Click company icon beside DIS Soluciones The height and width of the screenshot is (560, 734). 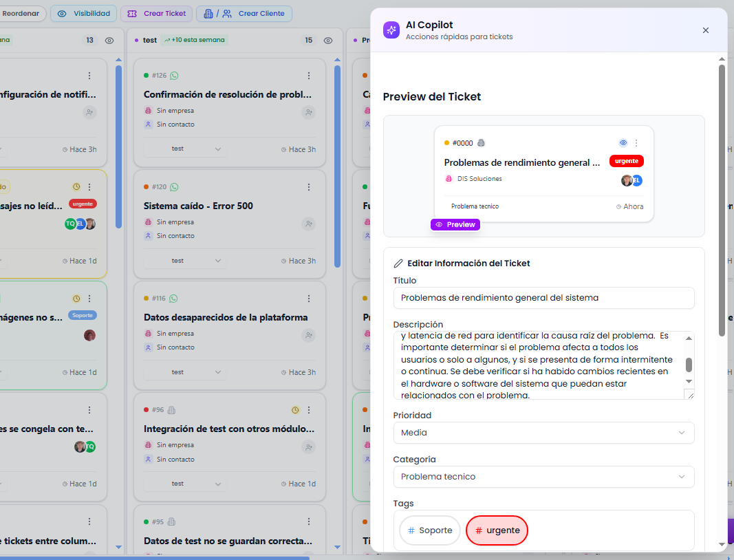(449, 178)
